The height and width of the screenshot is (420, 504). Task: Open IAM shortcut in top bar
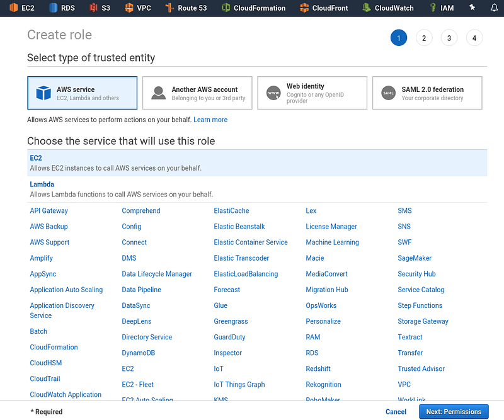tap(442, 8)
